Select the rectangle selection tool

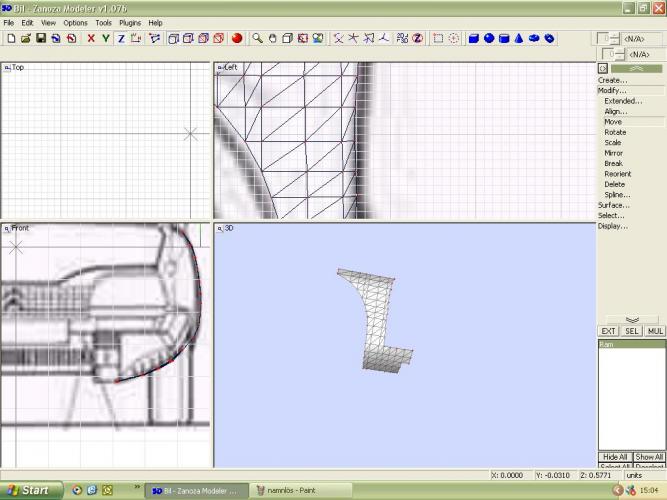pyautogui.click(x=438, y=39)
